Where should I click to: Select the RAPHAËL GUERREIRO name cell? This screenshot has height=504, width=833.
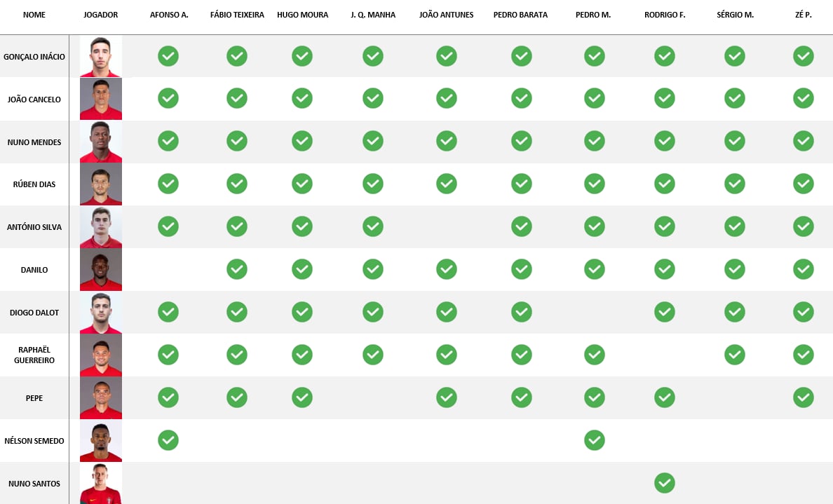click(x=34, y=355)
